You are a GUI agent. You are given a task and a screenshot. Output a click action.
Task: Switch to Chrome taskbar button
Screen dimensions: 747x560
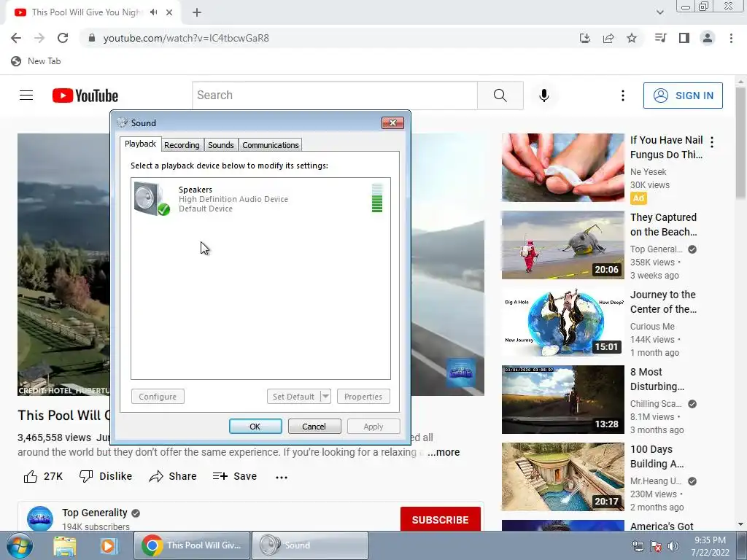[192, 545]
